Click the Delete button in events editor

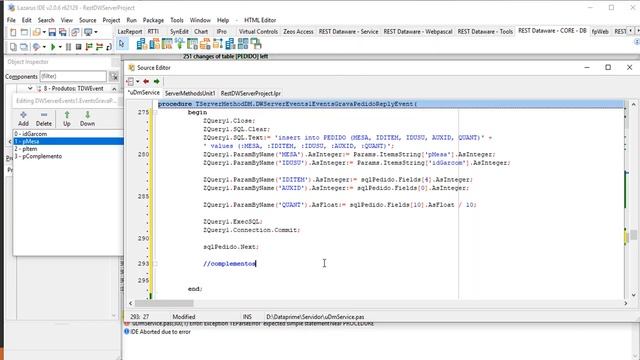pyautogui.click(x=44, y=119)
